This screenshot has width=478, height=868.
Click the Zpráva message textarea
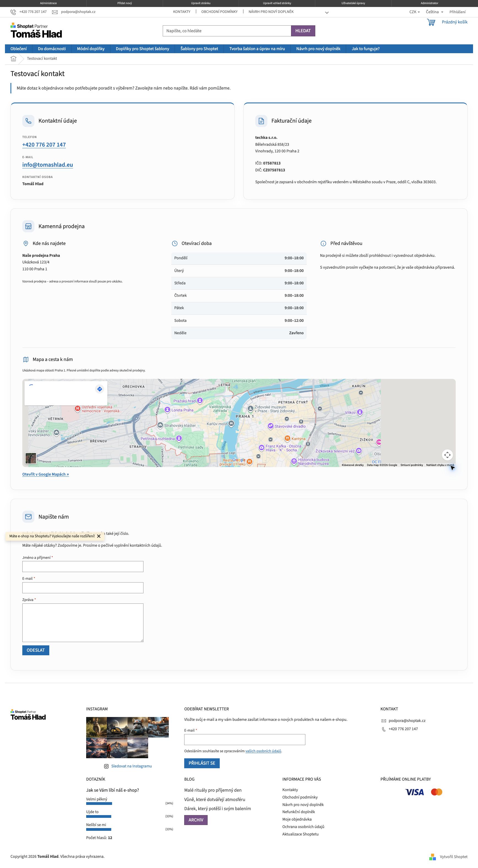click(x=83, y=623)
